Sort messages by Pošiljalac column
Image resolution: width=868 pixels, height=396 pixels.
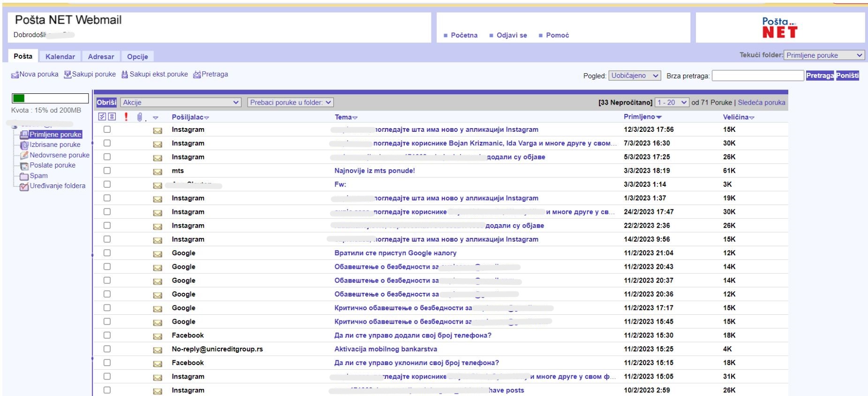pyautogui.click(x=190, y=117)
